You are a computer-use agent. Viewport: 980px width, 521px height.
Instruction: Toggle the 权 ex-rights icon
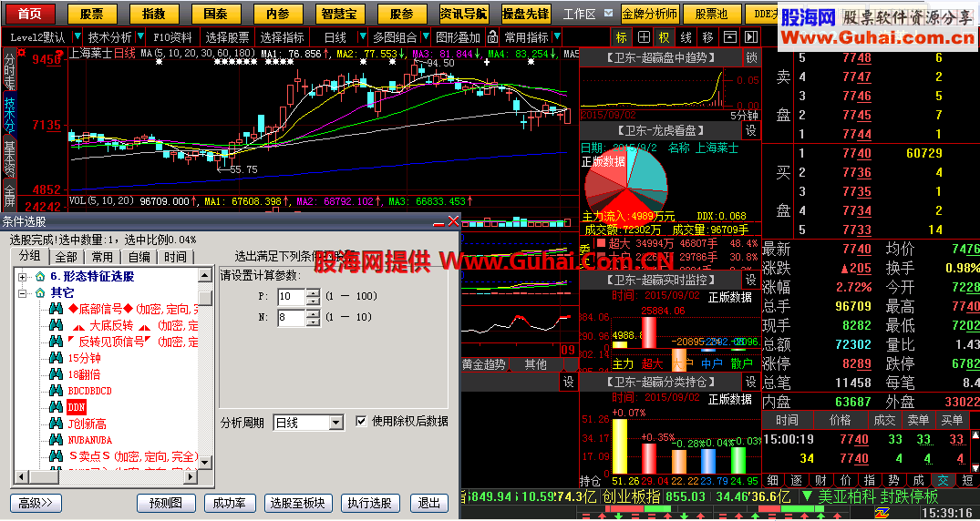click(x=665, y=36)
